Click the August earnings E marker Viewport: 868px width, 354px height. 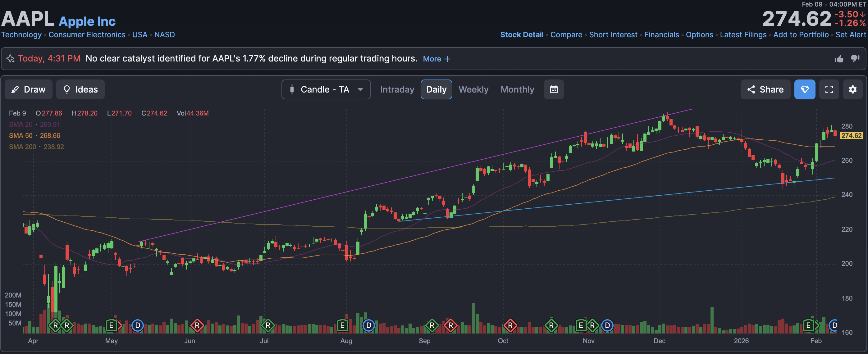[x=342, y=325]
